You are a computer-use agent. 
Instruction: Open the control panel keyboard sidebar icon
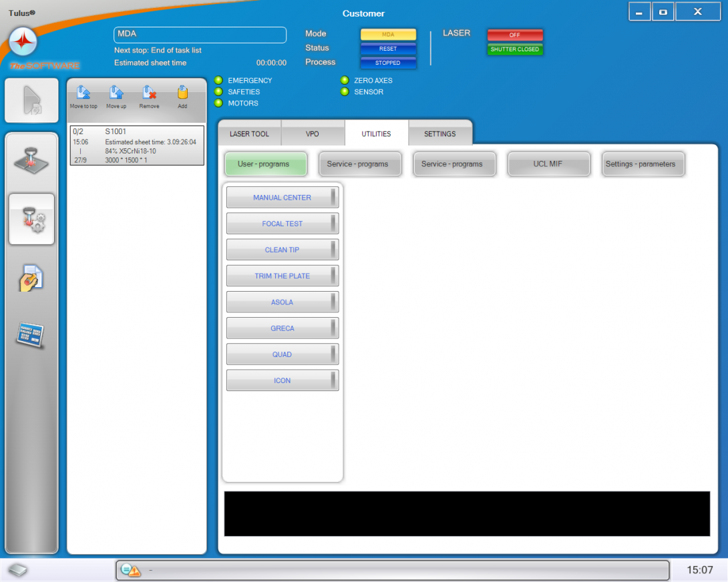tap(31, 334)
